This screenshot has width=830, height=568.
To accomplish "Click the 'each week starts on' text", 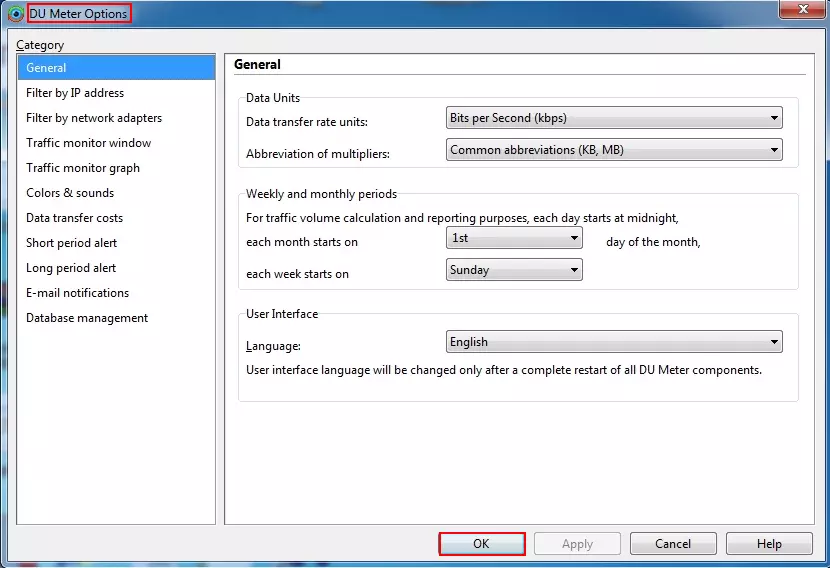I will click(x=297, y=274).
